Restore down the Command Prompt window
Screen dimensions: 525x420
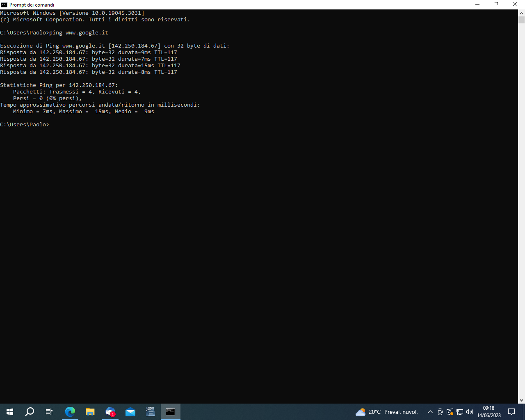pos(496,5)
